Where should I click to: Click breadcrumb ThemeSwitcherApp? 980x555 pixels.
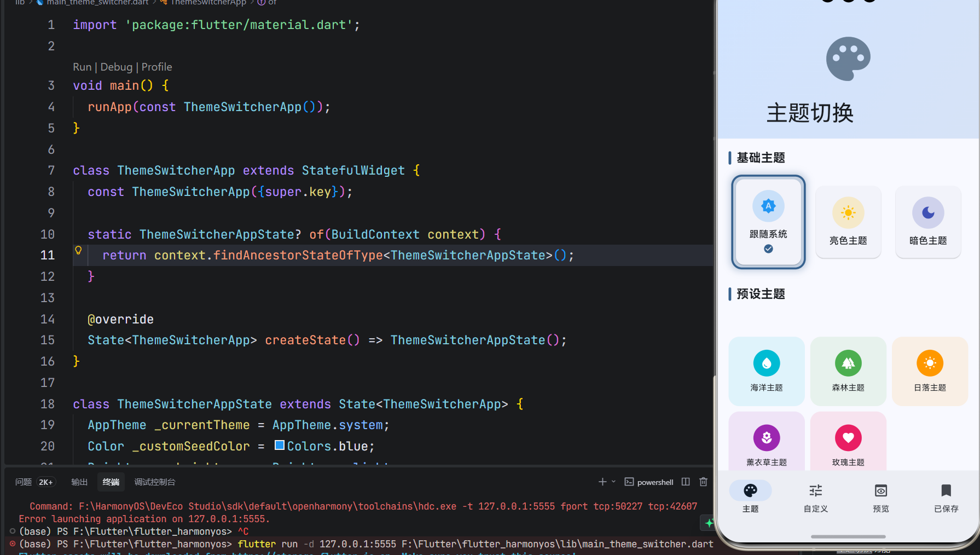tap(208, 3)
